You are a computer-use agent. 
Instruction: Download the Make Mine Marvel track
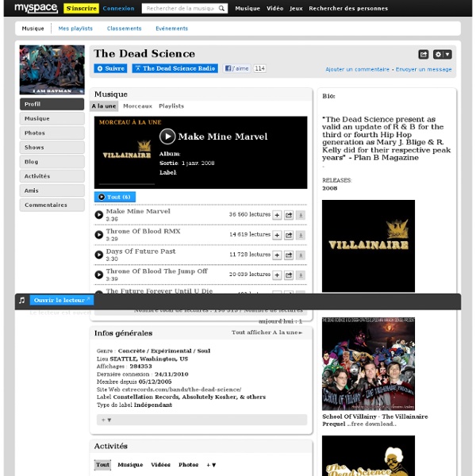(301, 215)
